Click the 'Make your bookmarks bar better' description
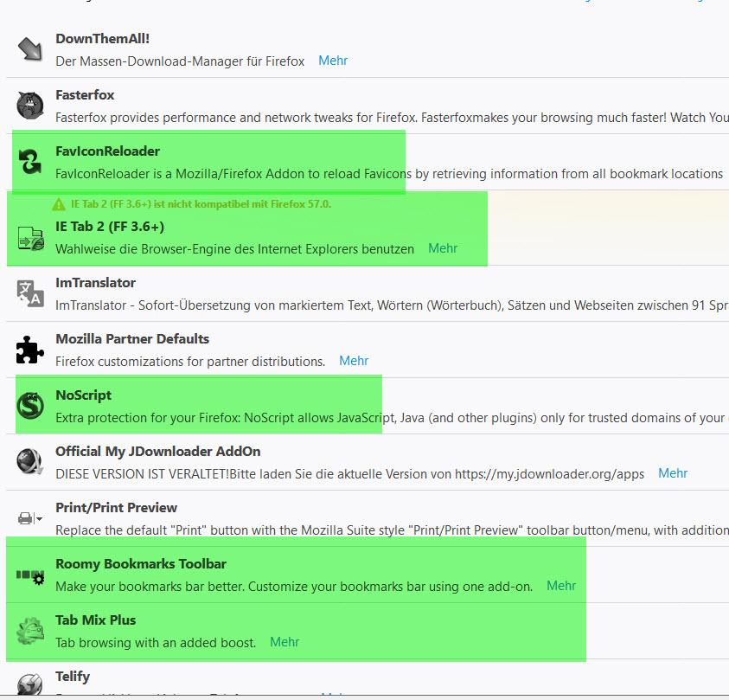Viewport: 729px width, 700px height. coord(294,587)
